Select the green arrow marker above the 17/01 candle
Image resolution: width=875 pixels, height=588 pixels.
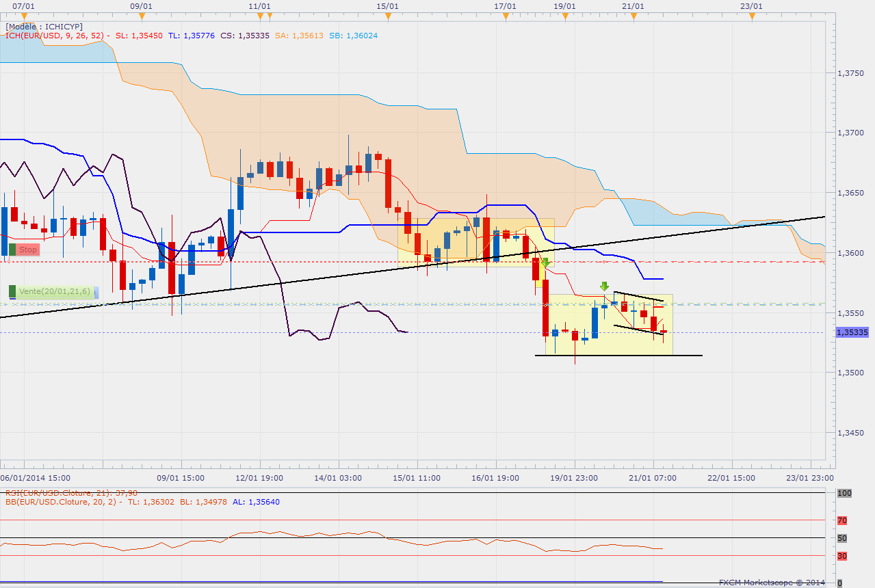click(x=545, y=262)
